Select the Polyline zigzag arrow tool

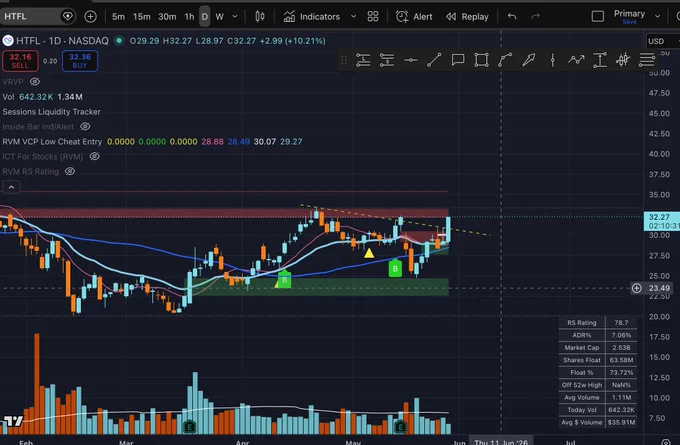pyautogui.click(x=576, y=60)
